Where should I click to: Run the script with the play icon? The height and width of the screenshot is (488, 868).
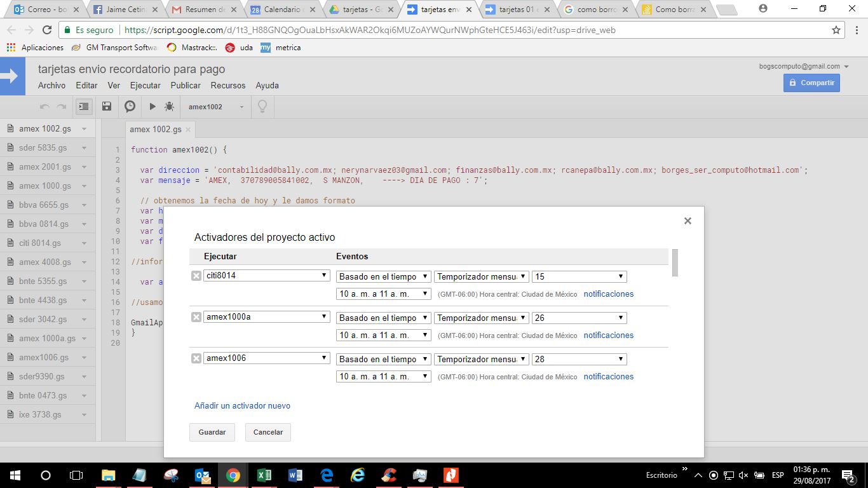[x=153, y=107]
